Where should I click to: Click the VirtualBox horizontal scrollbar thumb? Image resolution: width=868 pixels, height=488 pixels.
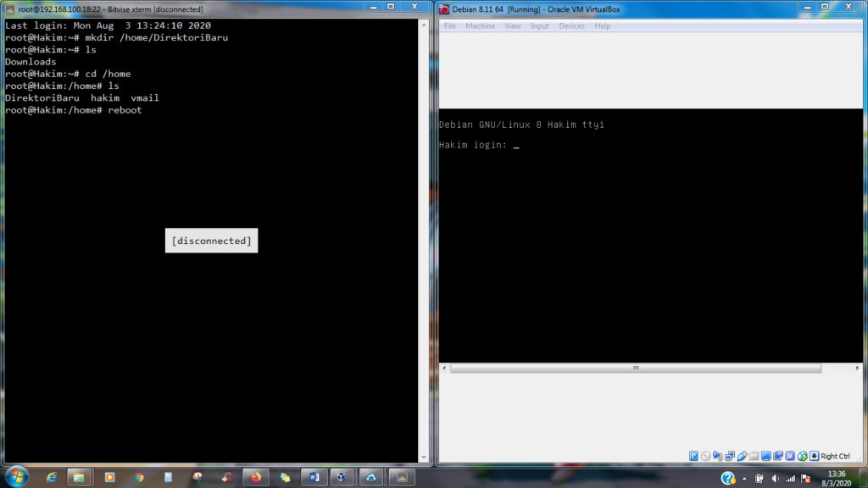(x=636, y=368)
